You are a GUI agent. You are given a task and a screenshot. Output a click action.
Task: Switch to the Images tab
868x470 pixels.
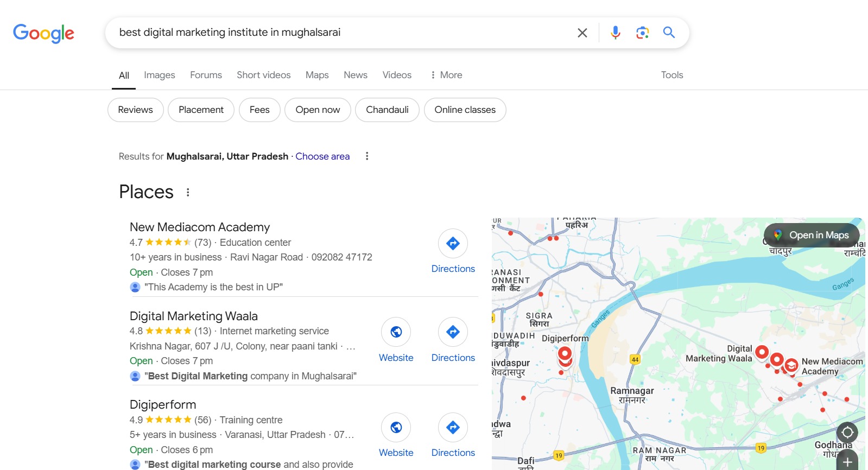coord(159,75)
